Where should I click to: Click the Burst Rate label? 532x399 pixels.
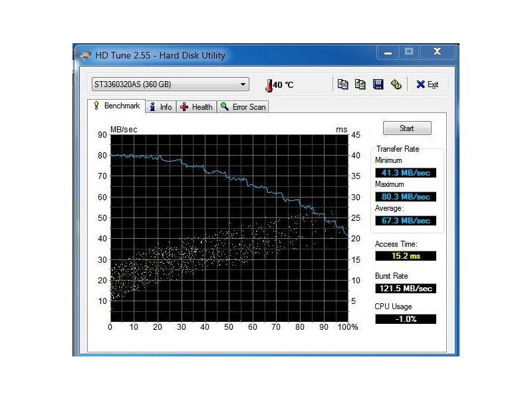[x=391, y=276]
